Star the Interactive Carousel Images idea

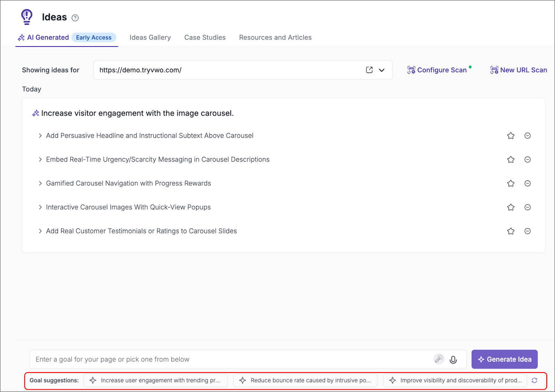coord(511,207)
